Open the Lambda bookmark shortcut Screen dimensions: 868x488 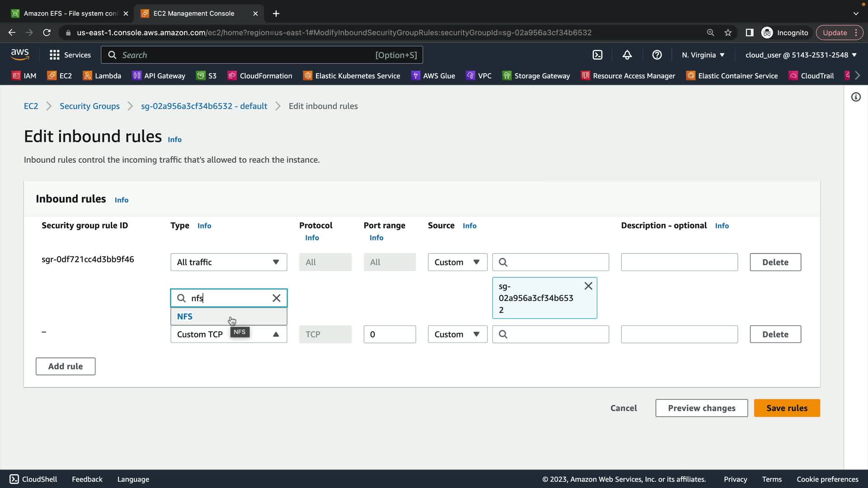point(102,76)
